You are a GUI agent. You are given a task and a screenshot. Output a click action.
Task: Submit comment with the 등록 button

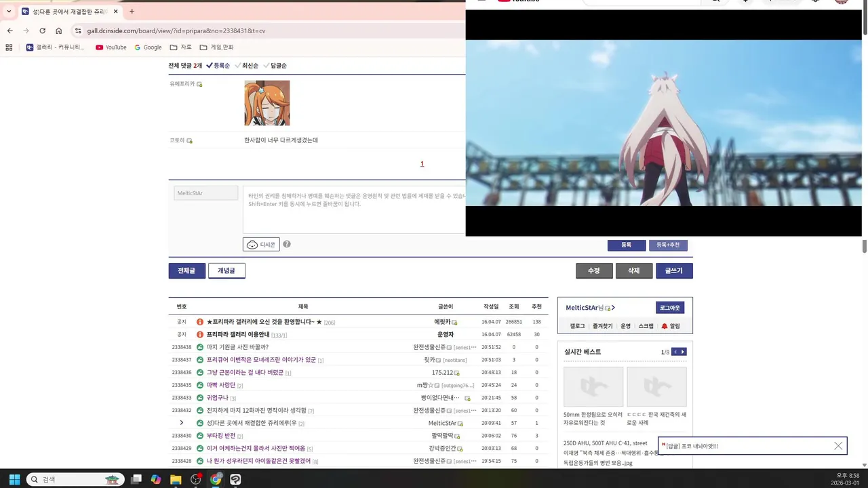[626, 245]
